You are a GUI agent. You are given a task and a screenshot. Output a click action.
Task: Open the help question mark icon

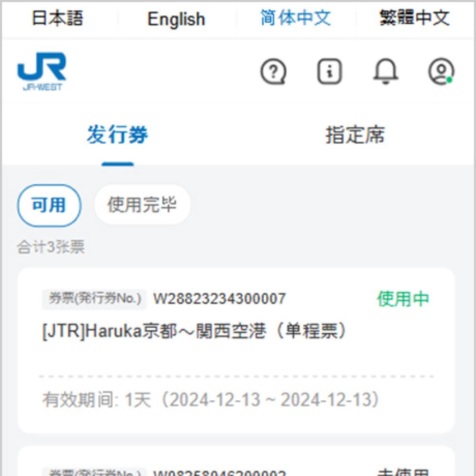[x=273, y=72]
